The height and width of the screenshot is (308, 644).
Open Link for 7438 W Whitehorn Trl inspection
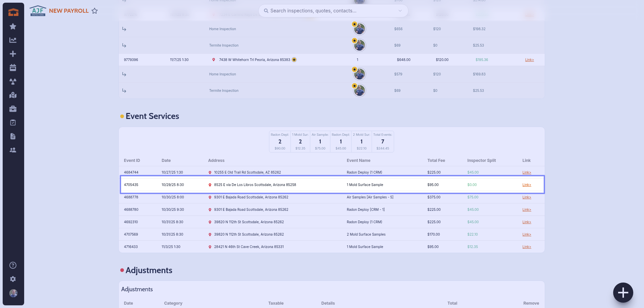tap(529, 60)
